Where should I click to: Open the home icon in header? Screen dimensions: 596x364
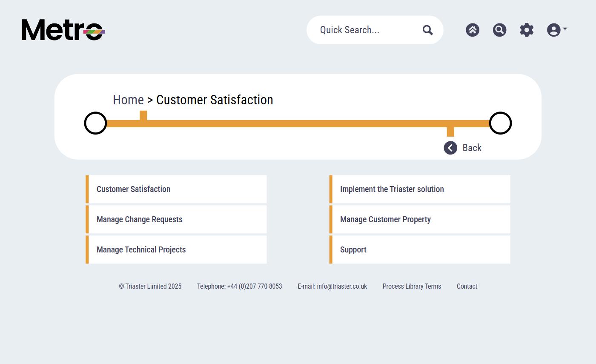pyautogui.click(x=473, y=30)
